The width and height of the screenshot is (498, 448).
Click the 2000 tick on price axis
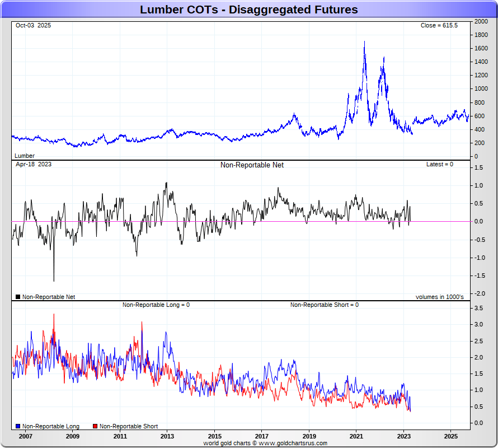click(480, 21)
